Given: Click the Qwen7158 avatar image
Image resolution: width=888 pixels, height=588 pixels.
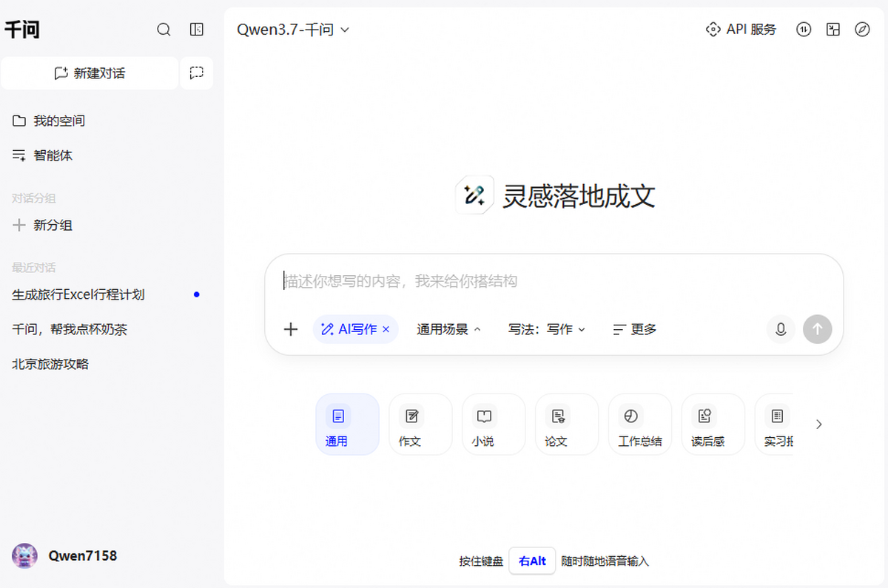Looking at the screenshot, I should tap(24, 555).
